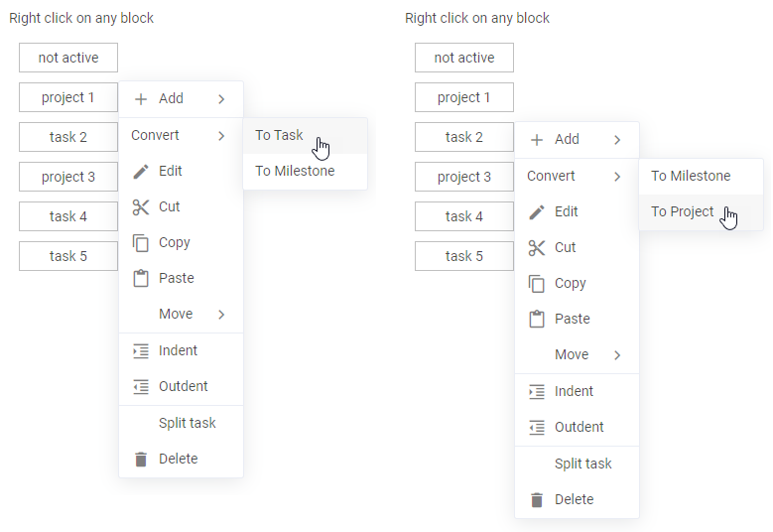Click the plus Add icon in right menu
This screenshot has height=532, width=773.
point(537,139)
